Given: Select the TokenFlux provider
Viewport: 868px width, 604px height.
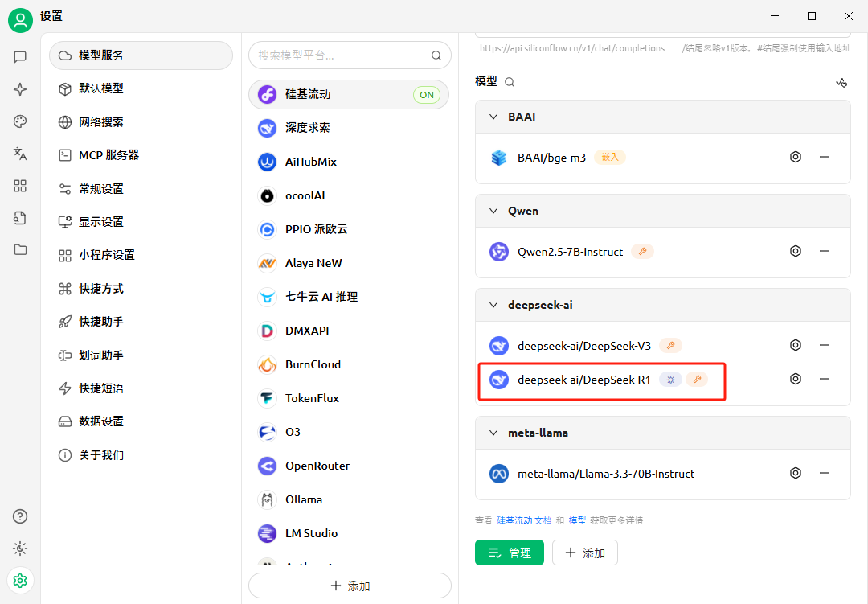Looking at the screenshot, I should [x=349, y=398].
